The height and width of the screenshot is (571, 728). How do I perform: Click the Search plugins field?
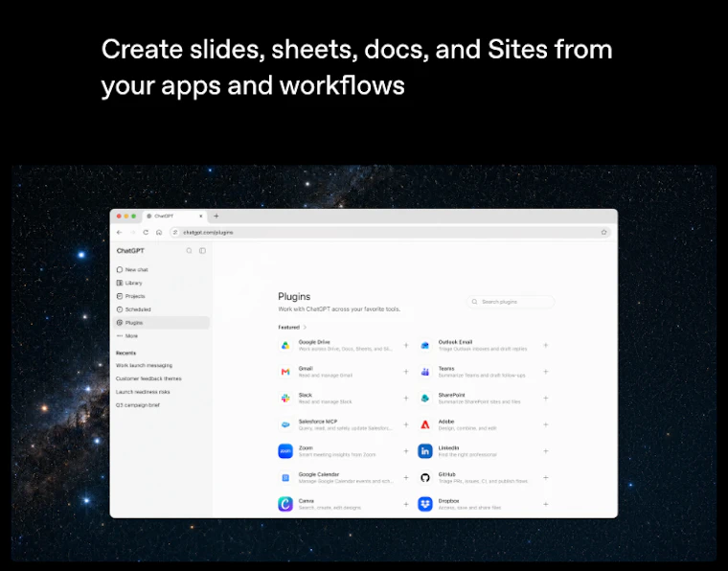[x=511, y=302]
